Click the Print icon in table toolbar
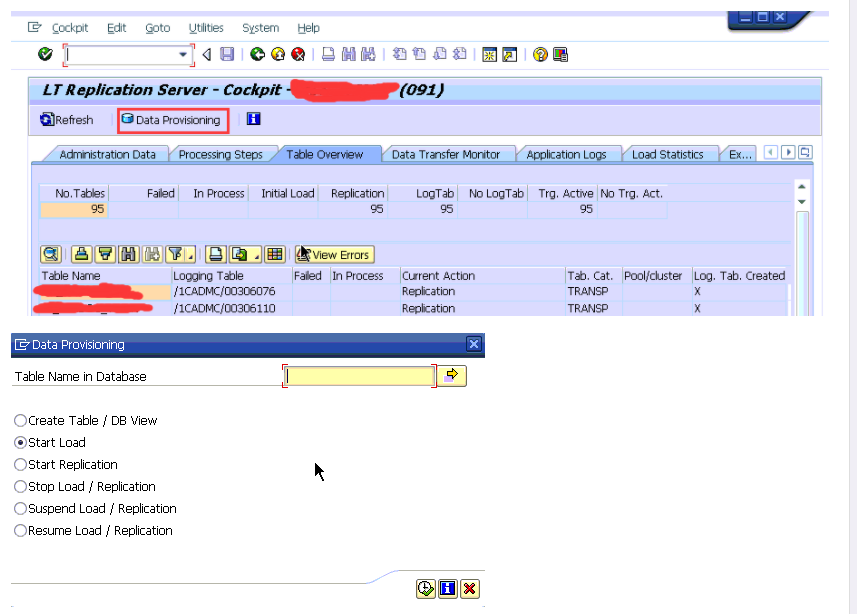 [213, 254]
